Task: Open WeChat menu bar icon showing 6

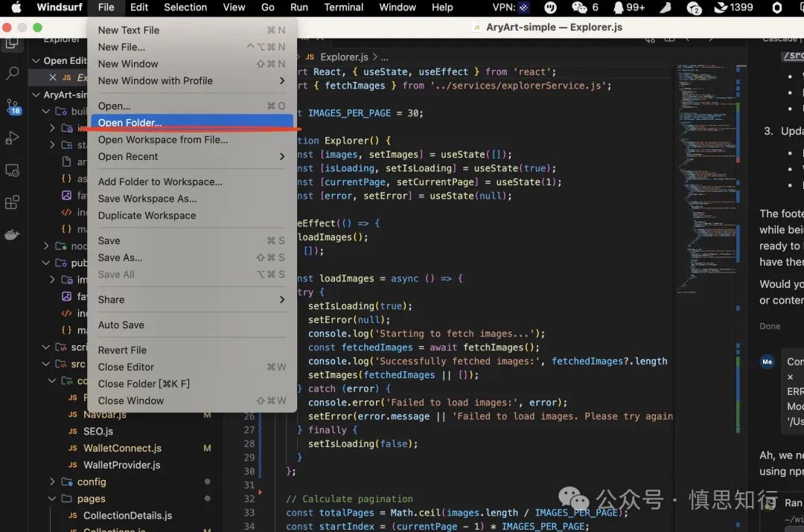Action: (x=584, y=7)
